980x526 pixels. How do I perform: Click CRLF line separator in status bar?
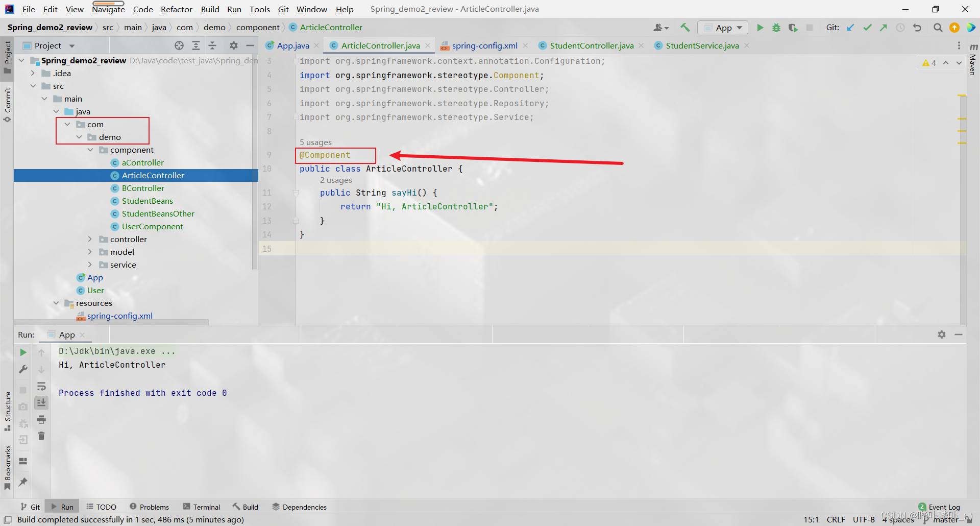836,519
